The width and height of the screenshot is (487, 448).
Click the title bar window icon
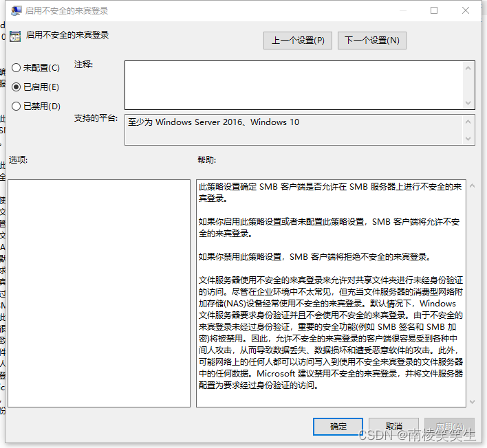pyautogui.click(x=16, y=11)
